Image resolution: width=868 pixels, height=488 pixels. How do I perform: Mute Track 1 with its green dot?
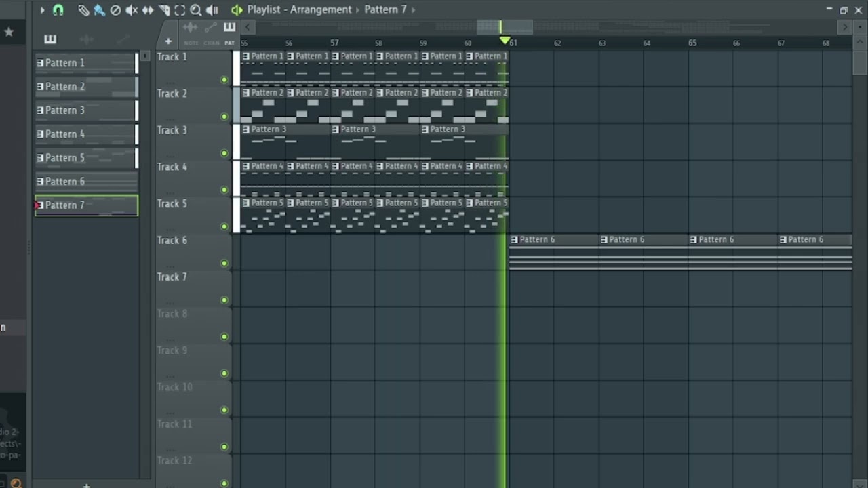pos(224,80)
